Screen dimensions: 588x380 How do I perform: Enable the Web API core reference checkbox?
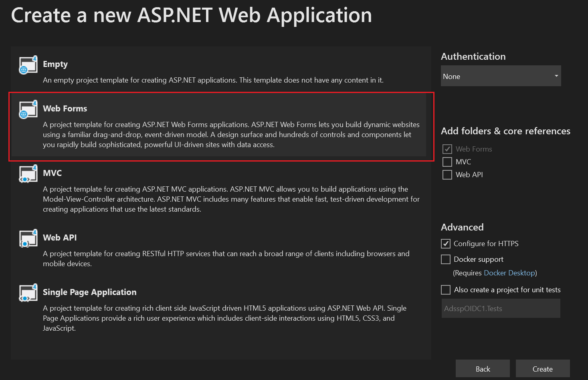(447, 175)
